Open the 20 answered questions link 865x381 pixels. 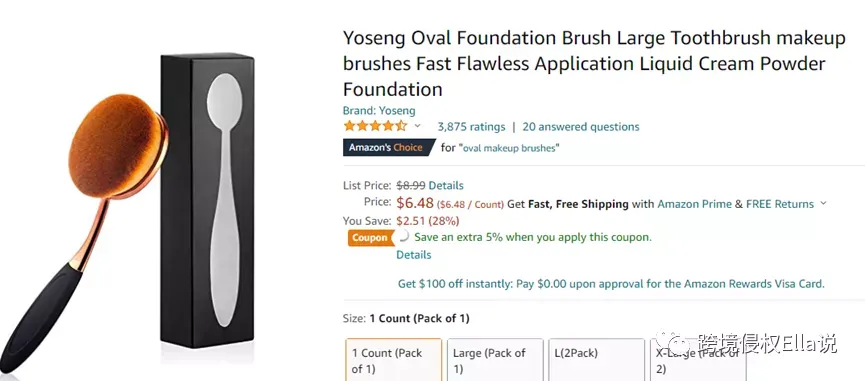pos(581,127)
